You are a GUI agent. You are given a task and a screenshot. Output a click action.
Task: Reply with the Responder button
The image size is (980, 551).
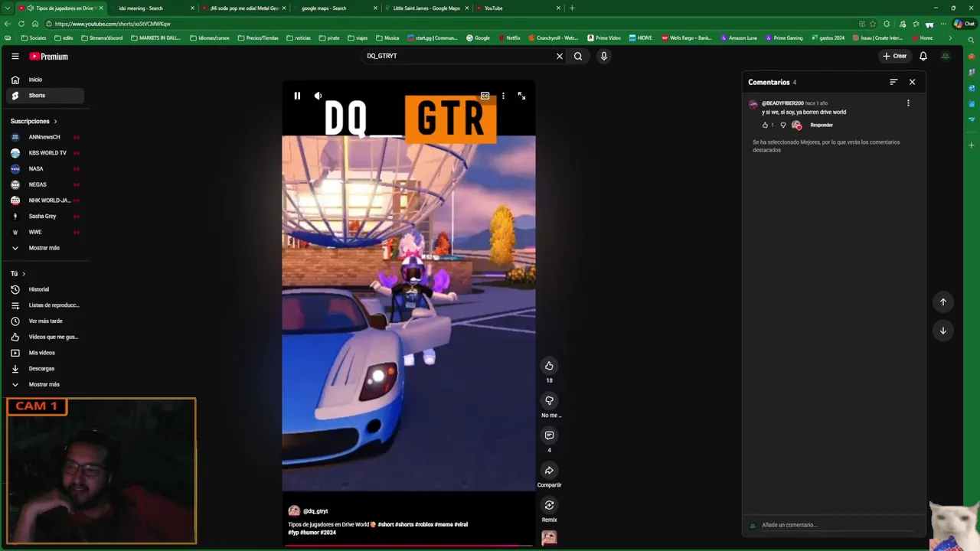[822, 125]
